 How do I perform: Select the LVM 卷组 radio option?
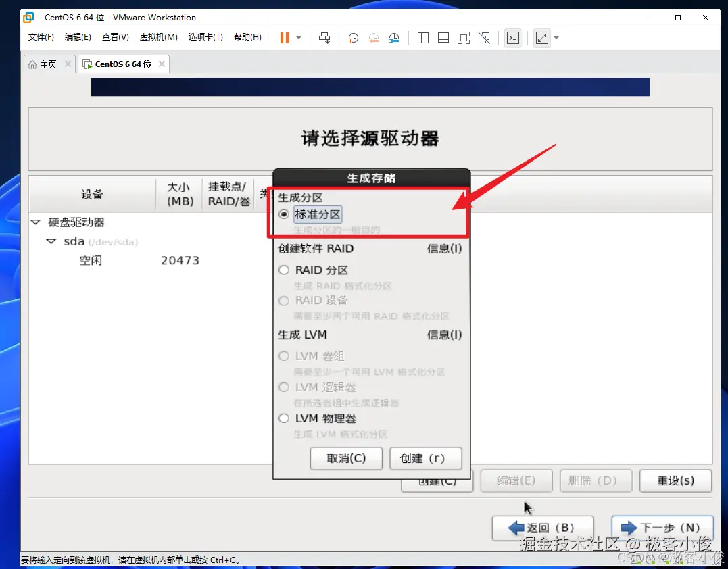284,356
